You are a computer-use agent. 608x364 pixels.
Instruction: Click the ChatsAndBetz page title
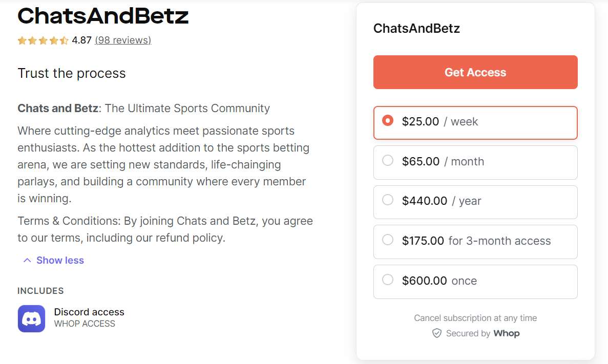(103, 16)
